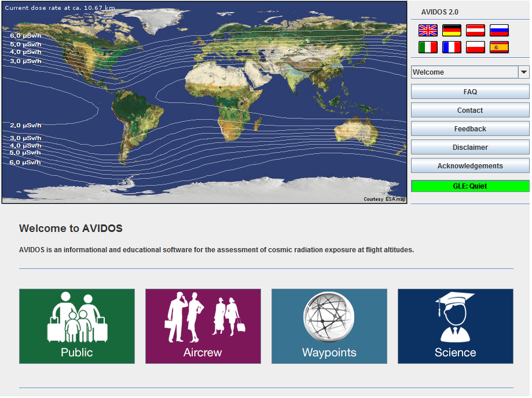This screenshot has width=532, height=398.
Task: Open the Feedback form
Action: [x=470, y=129]
